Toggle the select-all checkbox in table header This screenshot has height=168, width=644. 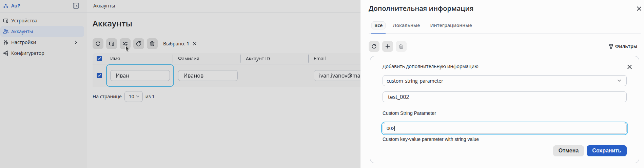click(x=99, y=59)
